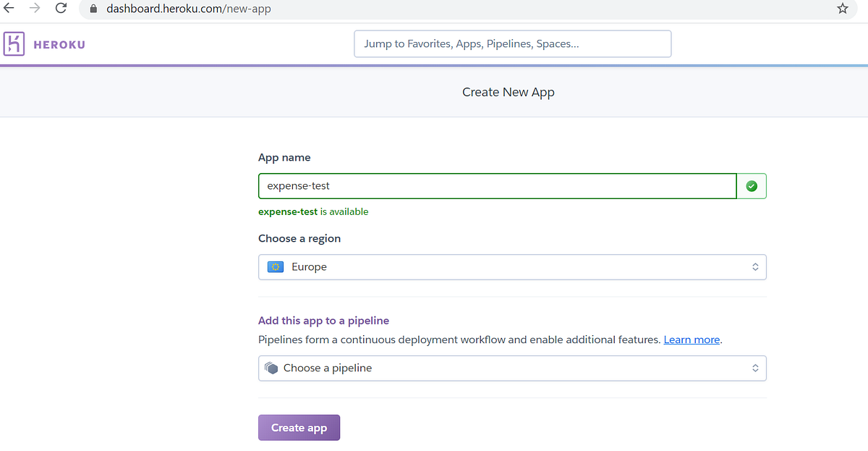Click the browser forward arrow

[x=35, y=9]
